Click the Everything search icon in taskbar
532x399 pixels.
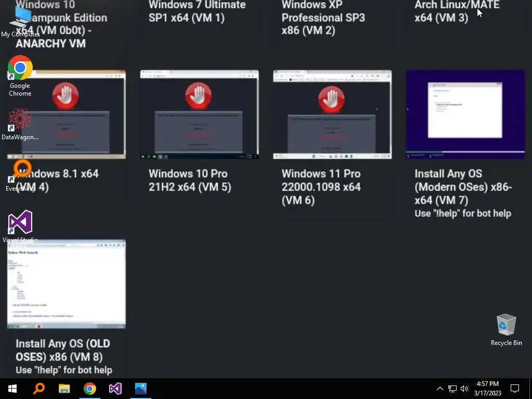(x=38, y=389)
